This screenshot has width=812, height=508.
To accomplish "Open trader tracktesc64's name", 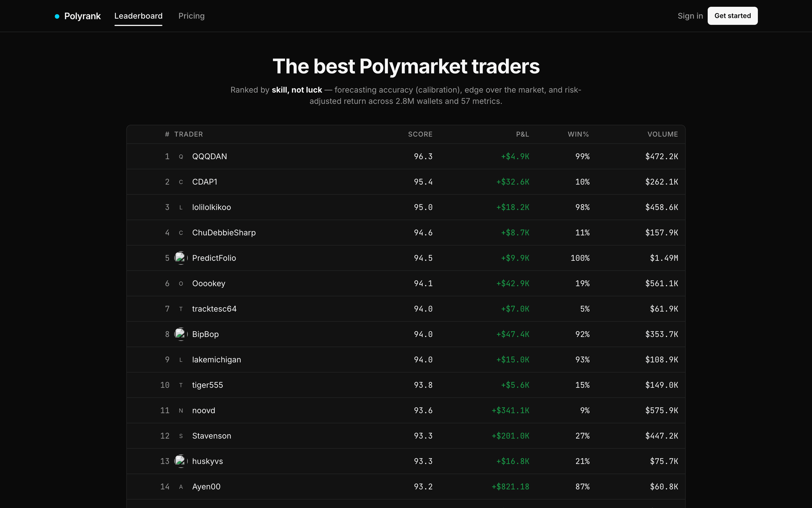I will pyautogui.click(x=214, y=309).
